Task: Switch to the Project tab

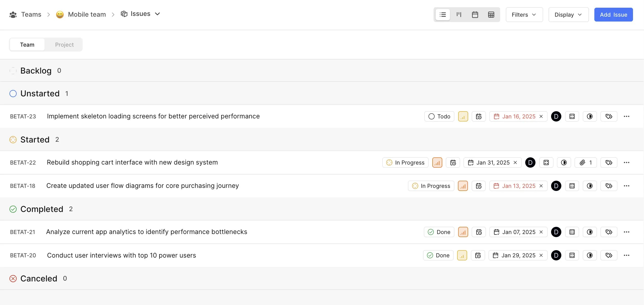Action: coord(64,45)
